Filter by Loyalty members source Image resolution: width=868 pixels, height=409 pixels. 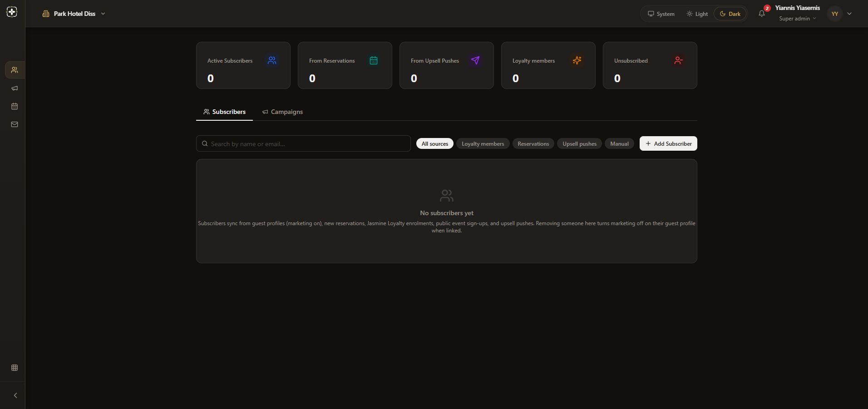(x=483, y=143)
